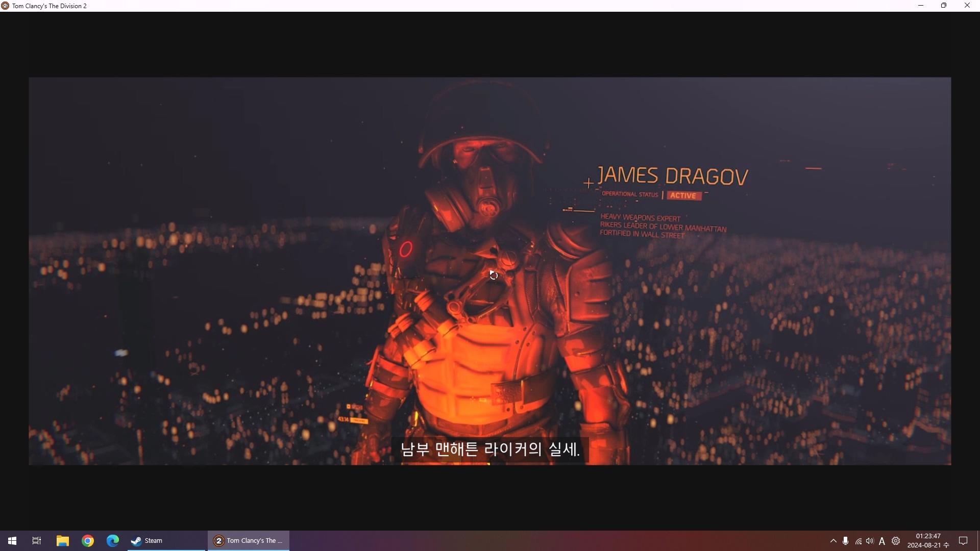Minimize The Division 2 window
The image size is (980, 551).
point(921,6)
